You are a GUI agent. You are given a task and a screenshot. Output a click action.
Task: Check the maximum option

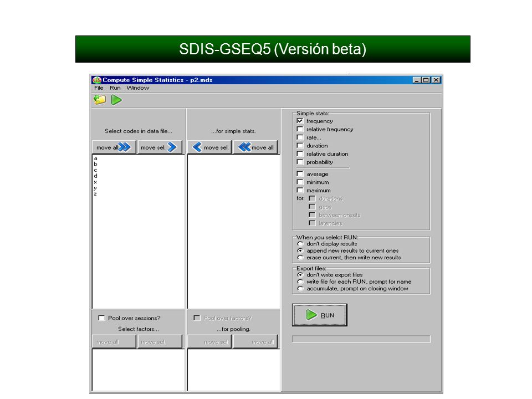[300, 190]
